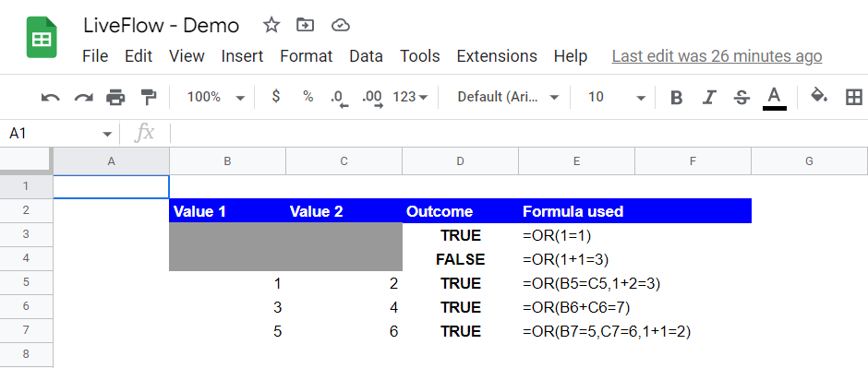Open the Extensions menu
Image resolution: width=868 pixels, height=368 pixels.
click(x=497, y=56)
